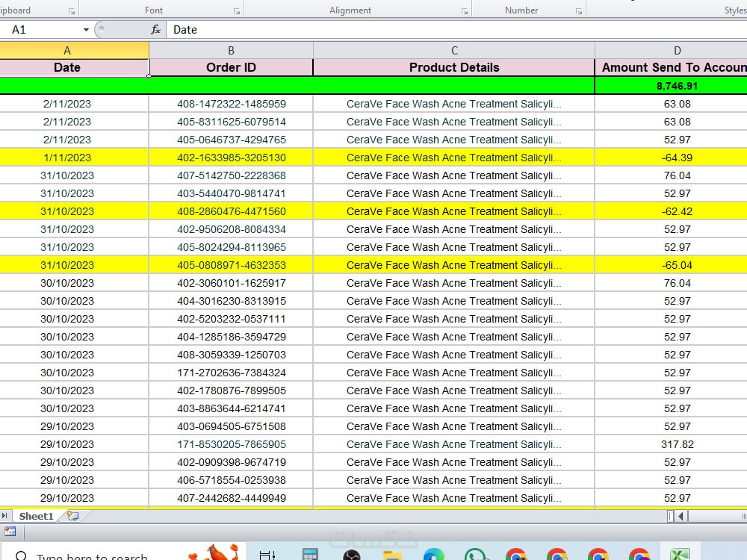Select order ID 403-8863644-6214741
Screen dimensions: 747x560
(x=231, y=408)
